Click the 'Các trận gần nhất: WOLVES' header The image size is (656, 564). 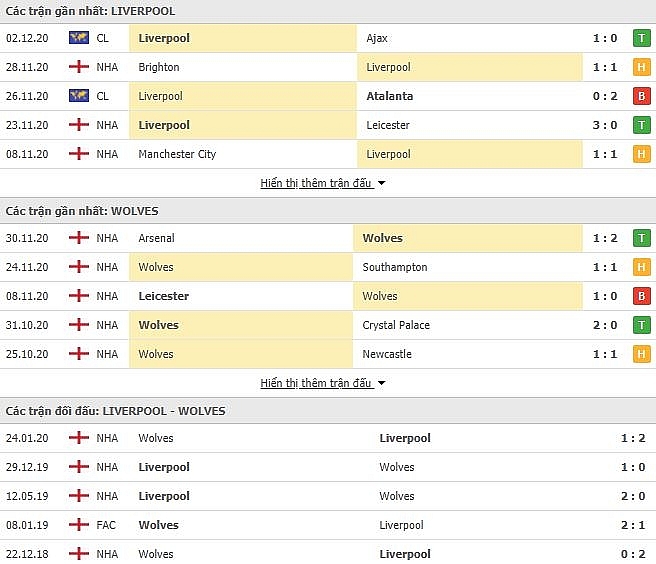pos(82,211)
